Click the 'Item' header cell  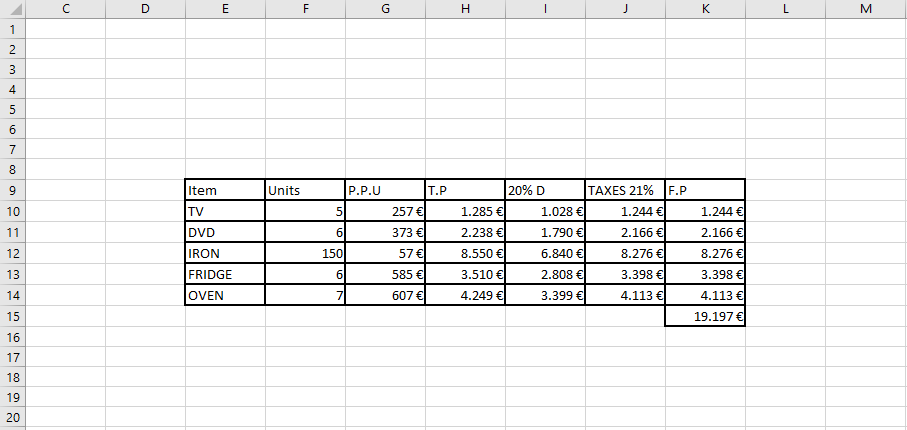click(225, 190)
